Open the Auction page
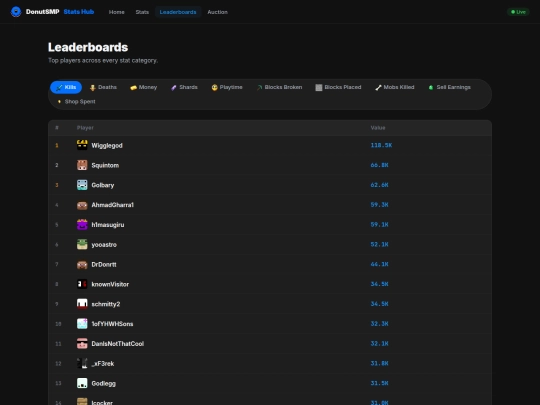The height and width of the screenshot is (405, 540). click(x=217, y=12)
